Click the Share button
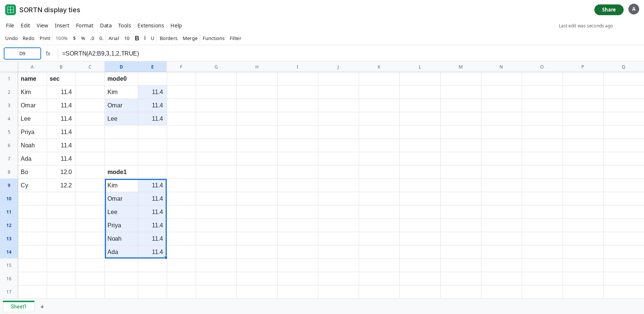Image resolution: width=644 pixels, height=314 pixels. click(609, 10)
